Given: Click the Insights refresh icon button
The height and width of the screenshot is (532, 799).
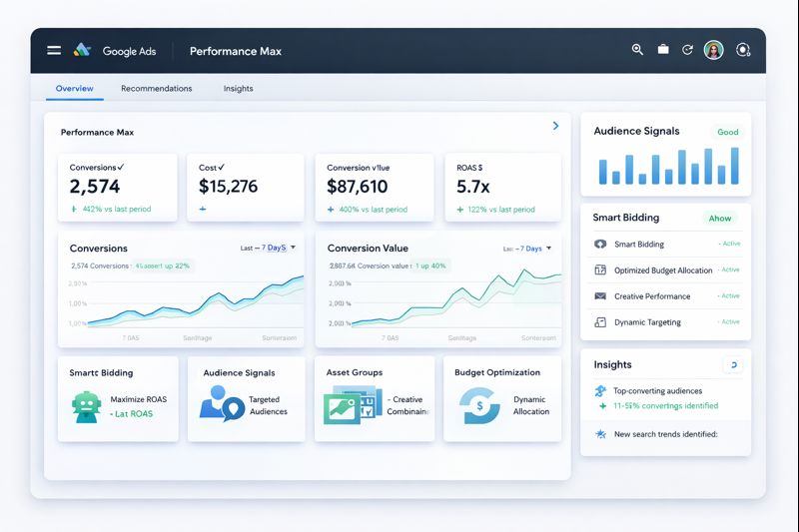Looking at the screenshot, I should (x=733, y=364).
